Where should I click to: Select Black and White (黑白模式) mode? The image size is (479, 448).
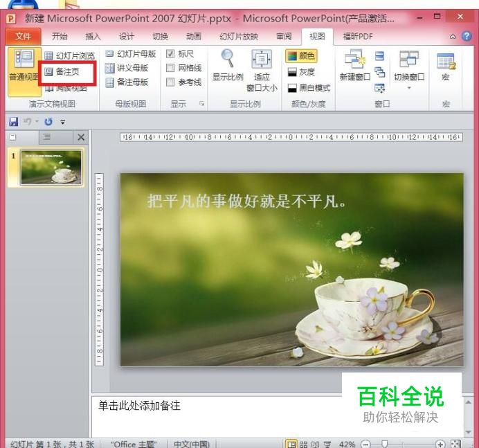[309, 88]
